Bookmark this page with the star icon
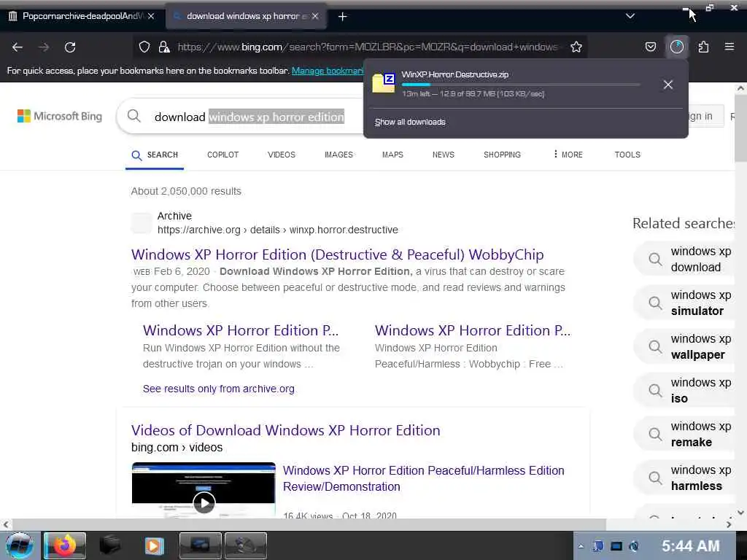This screenshot has width=747, height=560. (576, 47)
